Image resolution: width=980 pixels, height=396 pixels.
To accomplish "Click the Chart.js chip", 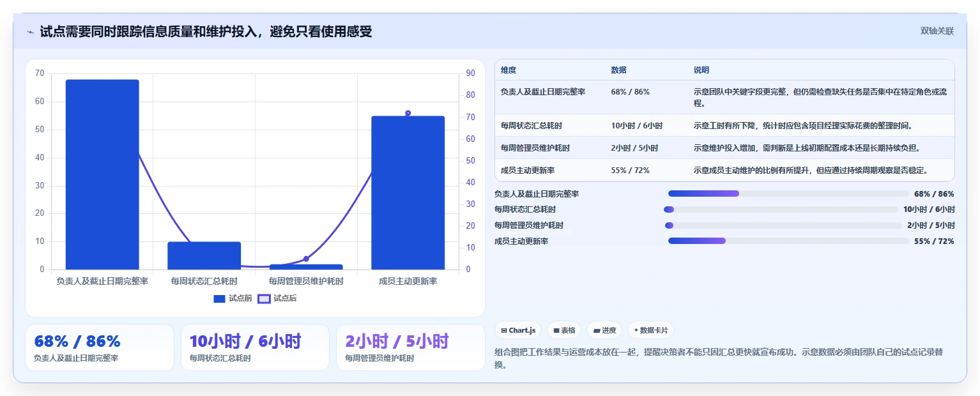I will coord(518,330).
